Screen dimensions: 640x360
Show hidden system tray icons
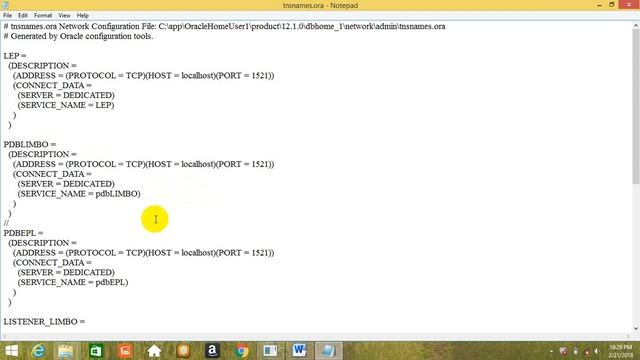(x=551, y=351)
